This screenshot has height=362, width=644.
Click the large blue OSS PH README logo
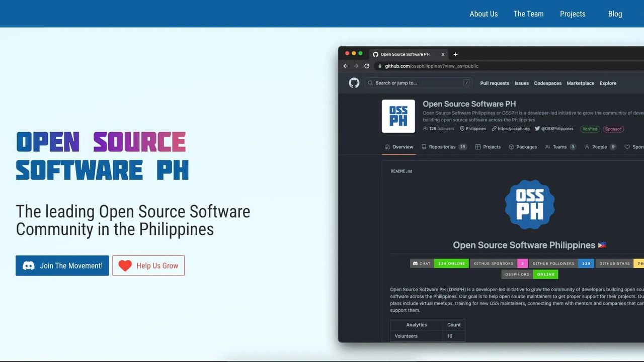tap(529, 205)
